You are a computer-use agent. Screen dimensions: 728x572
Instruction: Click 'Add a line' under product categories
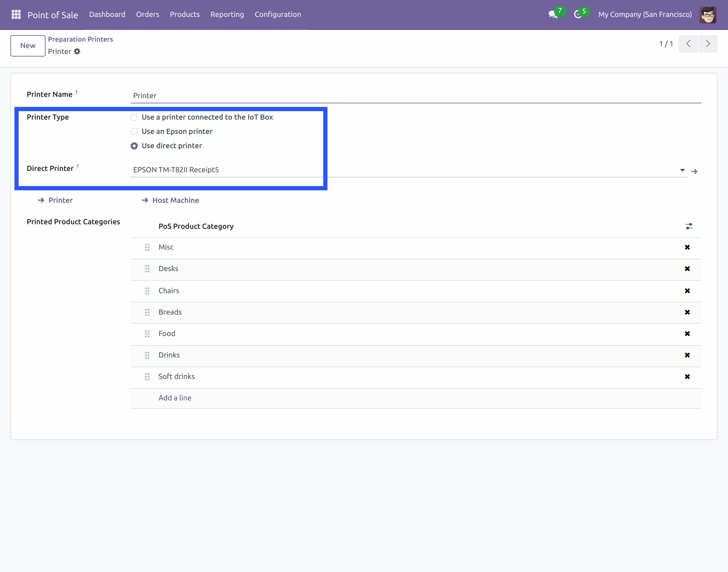(175, 397)
